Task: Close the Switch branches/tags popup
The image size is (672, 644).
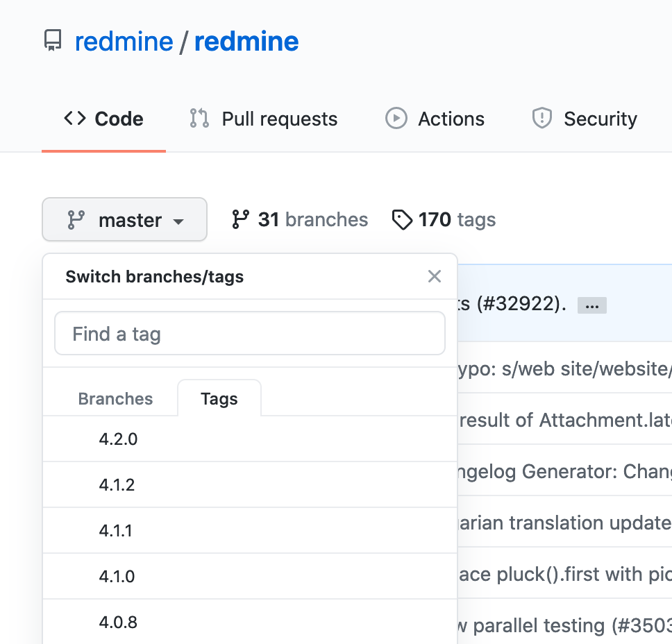Action: point(435,276)
